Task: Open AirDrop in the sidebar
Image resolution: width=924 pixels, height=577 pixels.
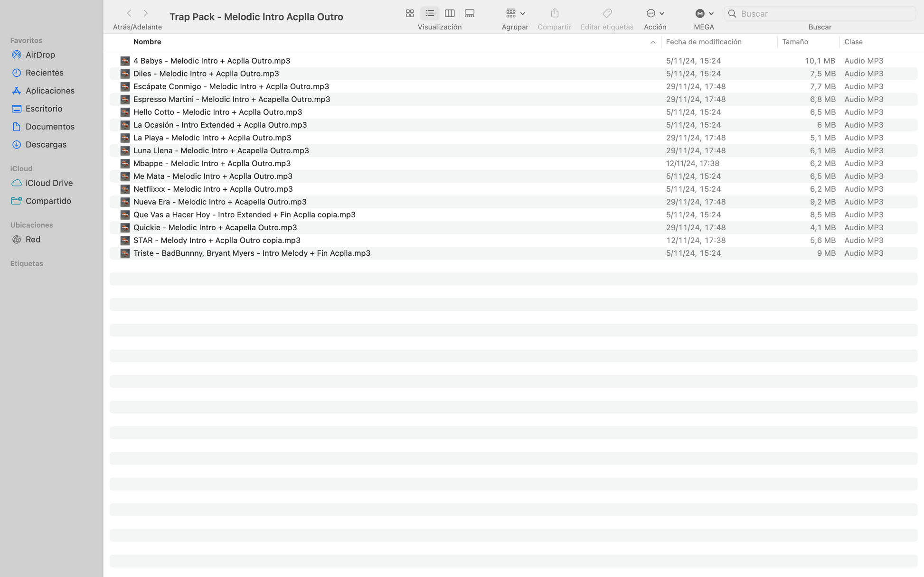Action: [40, 55]
